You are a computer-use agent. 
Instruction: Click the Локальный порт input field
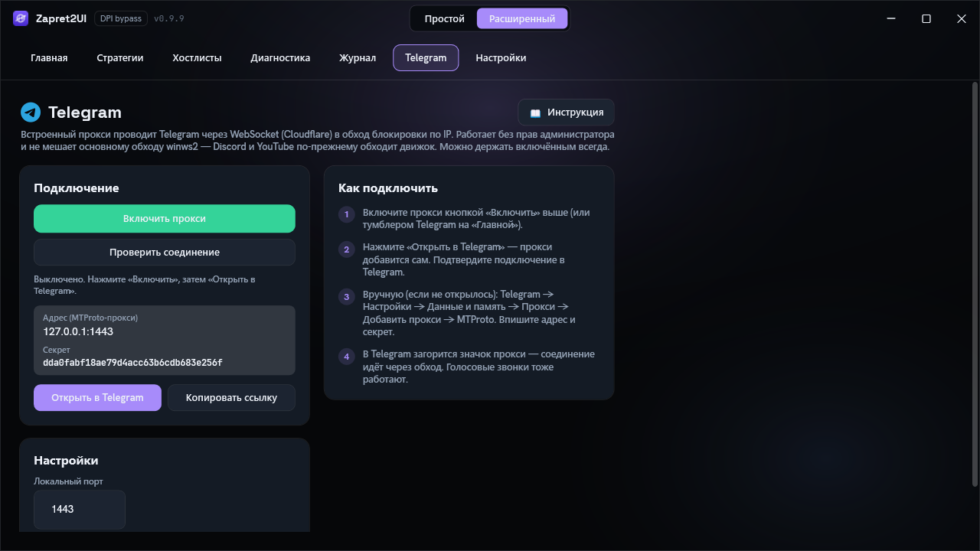(x=80, y=509)
